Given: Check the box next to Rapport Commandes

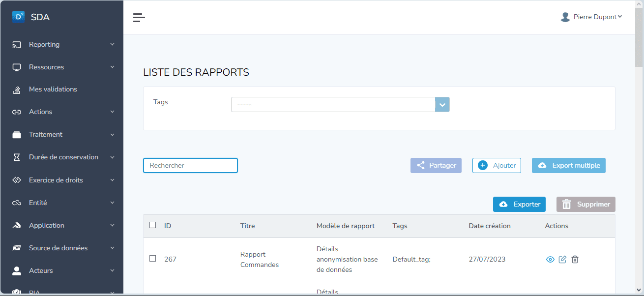Looking at the screenshot, I should tap(152, 258).
